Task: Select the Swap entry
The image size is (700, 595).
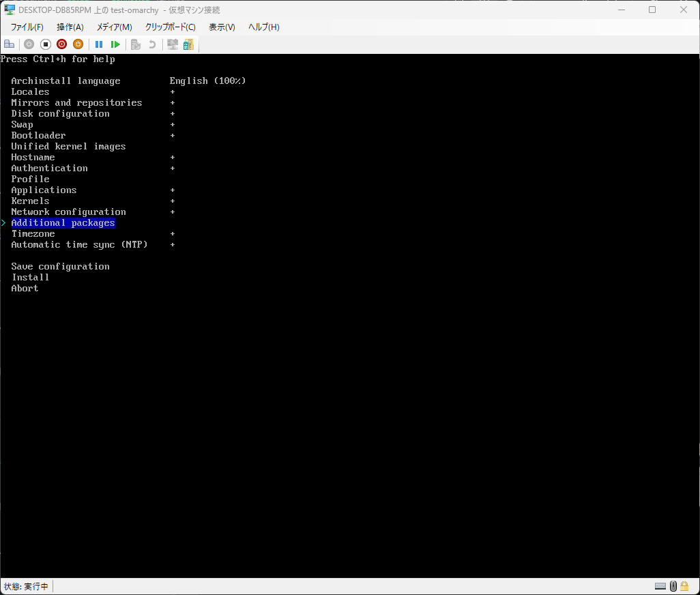Action: coord(23,125)
